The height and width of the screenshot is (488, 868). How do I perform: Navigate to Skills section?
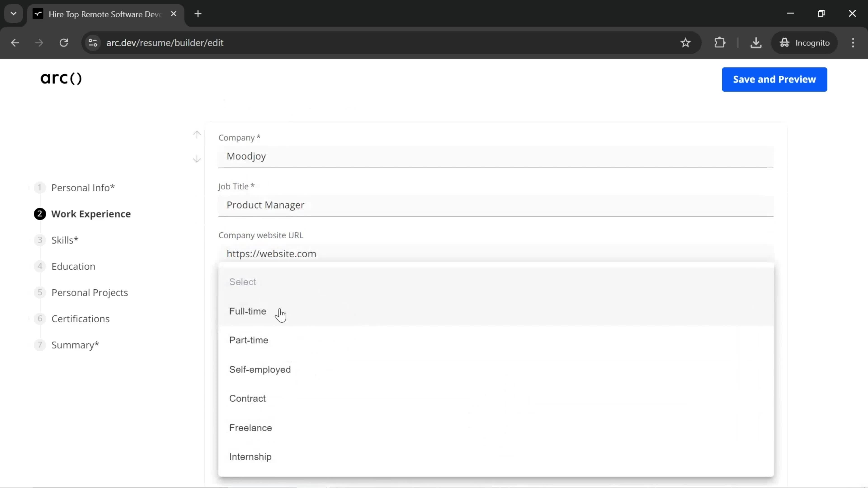(65, 239)
